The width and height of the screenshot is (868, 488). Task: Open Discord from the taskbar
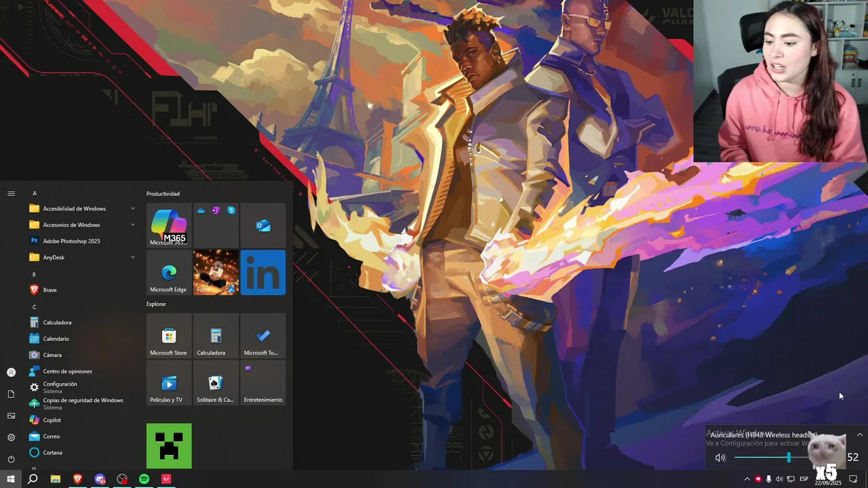pyautogui.click(x=100, y=479)
